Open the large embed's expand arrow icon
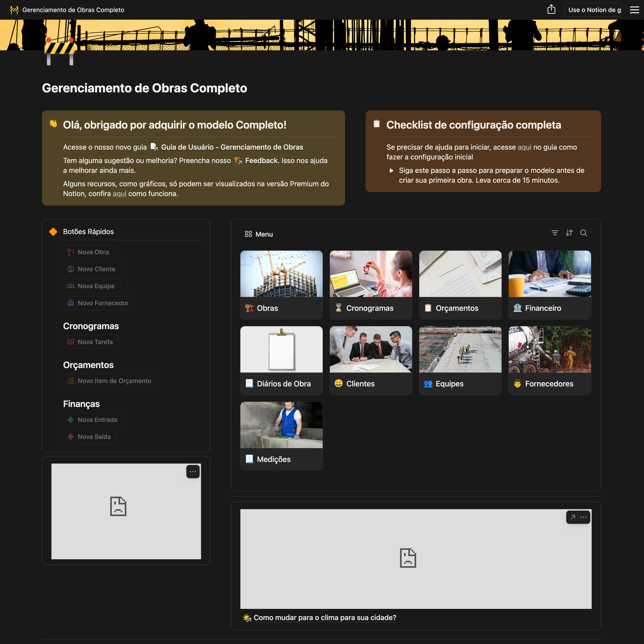 coord(573,517)
